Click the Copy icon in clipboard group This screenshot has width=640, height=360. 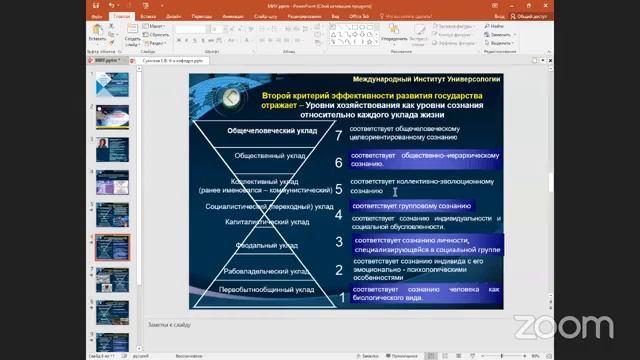(111, 34)
